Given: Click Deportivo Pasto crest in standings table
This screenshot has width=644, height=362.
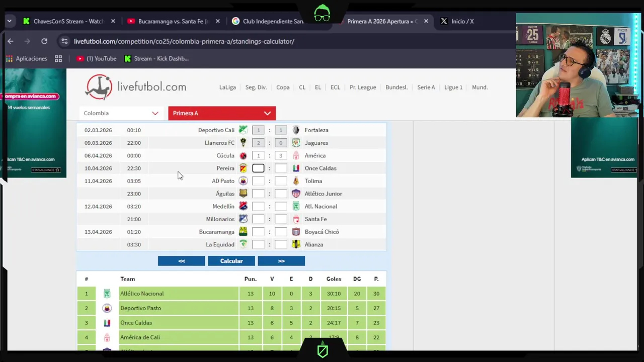Looking at the screenshot, I should click(x=107, y=308).
